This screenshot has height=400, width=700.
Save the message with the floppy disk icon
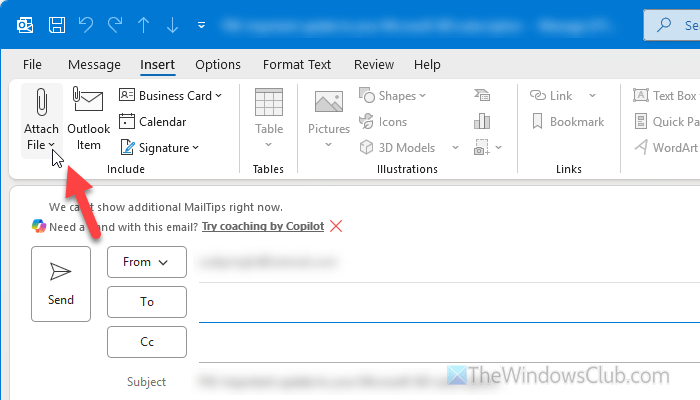coord(57,25)
